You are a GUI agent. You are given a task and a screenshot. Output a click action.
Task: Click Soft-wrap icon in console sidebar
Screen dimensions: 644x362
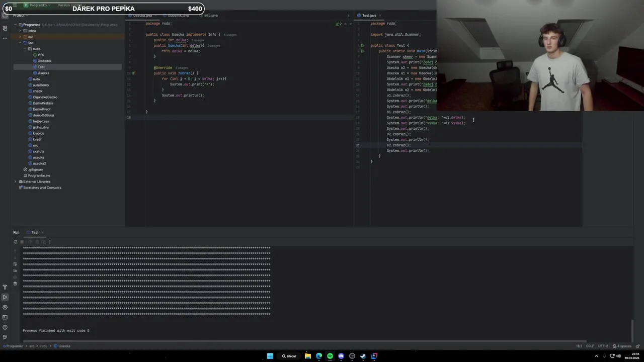[x=15, y=263]
